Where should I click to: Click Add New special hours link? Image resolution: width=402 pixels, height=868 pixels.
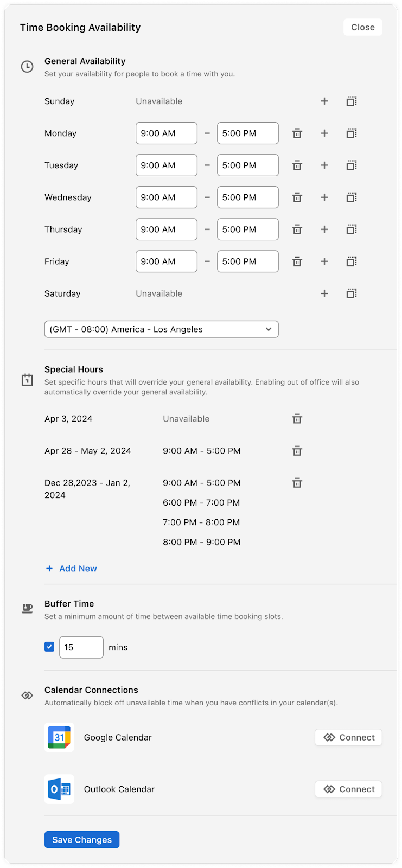click(71, 569)
